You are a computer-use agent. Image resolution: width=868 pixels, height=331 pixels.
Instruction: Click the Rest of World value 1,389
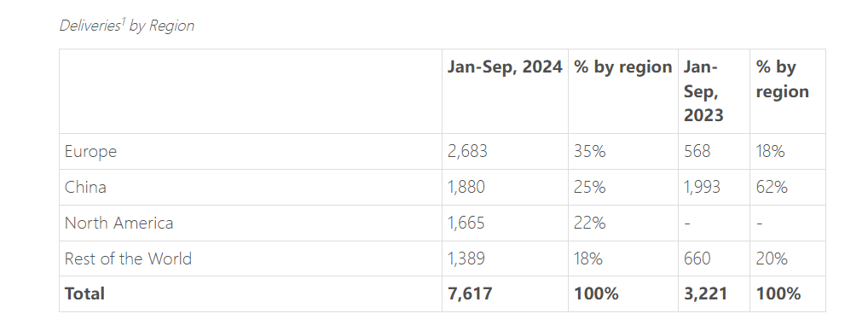(x=466, y=258)
